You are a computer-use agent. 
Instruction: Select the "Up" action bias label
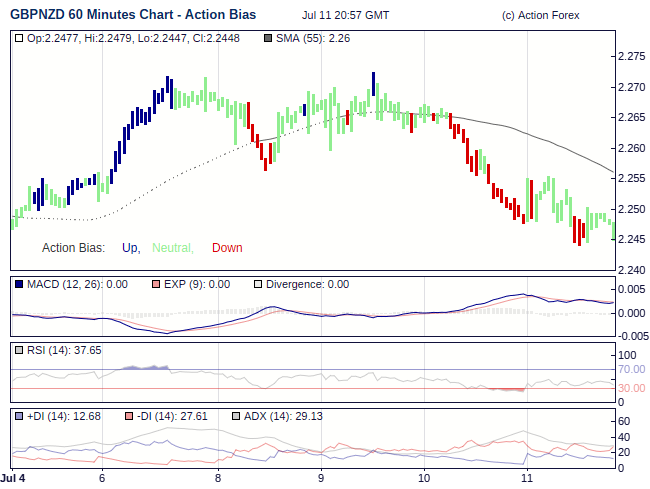tap(130, 248)
